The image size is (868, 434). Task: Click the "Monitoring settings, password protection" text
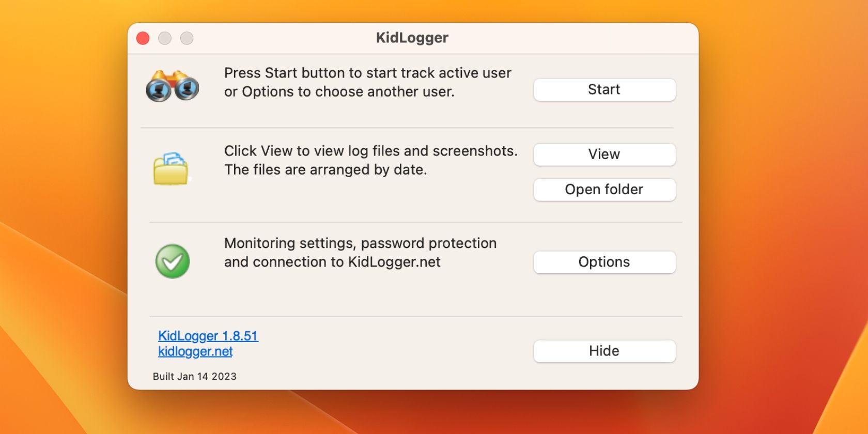(x=360, y=243)
